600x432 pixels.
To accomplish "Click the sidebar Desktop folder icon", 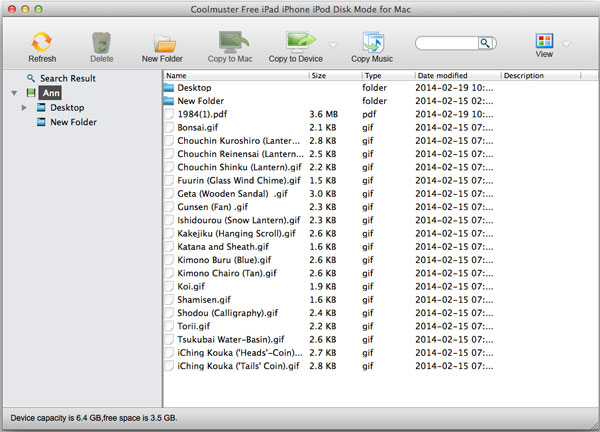I will pos(41,108).
